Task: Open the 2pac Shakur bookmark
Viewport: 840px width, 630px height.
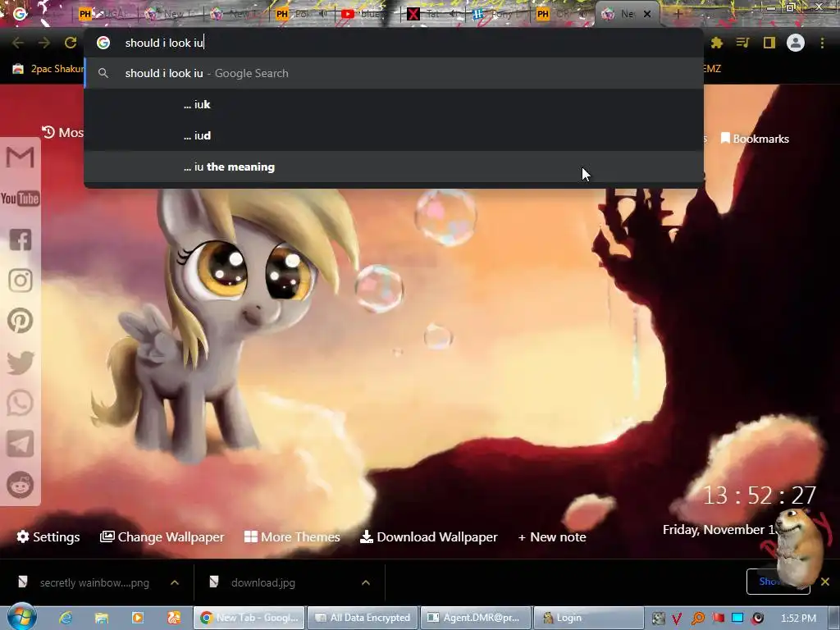Action: click(x=48, y=69)
